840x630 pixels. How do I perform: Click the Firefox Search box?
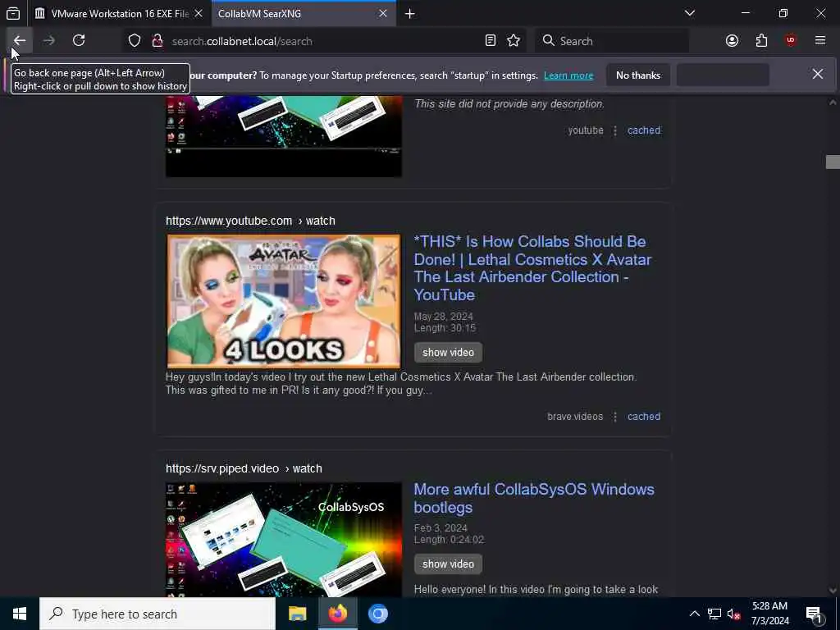[x=612, y=41]
